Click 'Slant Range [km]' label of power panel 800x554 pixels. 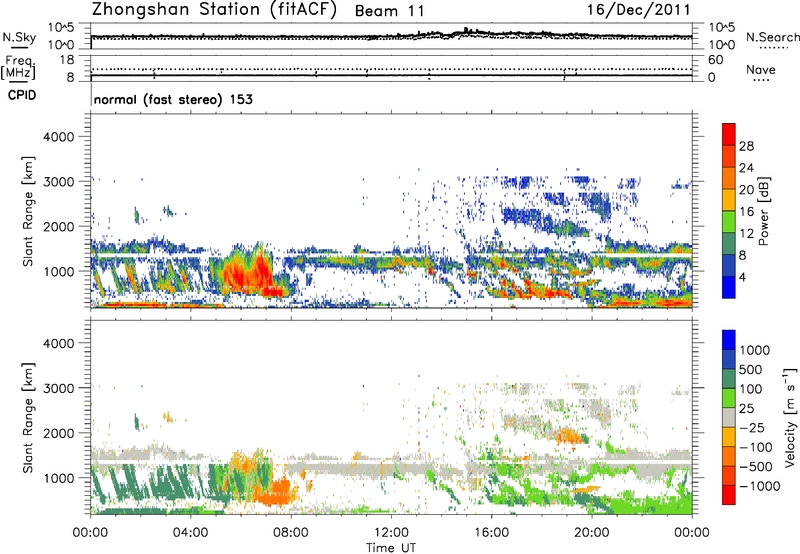(x=28, y=211)
